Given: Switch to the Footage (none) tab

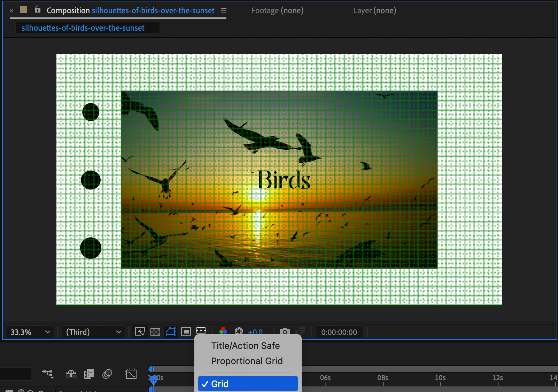Looking at the screenshot, I should coord(277,11).
